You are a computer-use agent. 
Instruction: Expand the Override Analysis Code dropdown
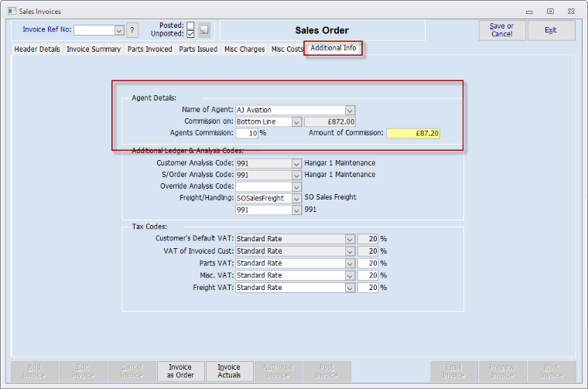(296, 187)
